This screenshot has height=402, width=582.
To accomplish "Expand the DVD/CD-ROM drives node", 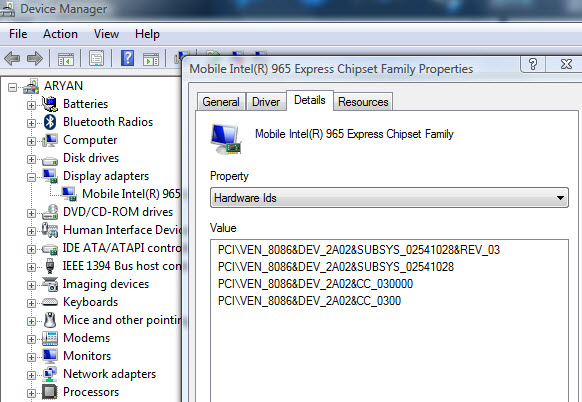I will pyautogui.click(x=31, y=213).
